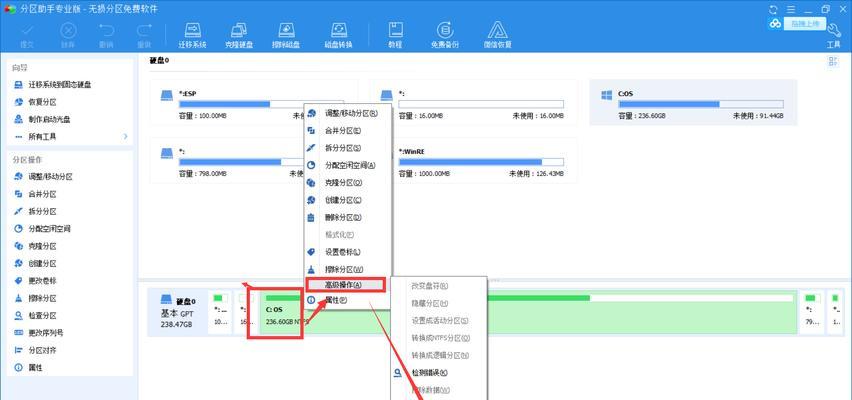
Task: Expand 所有工具 with the chevron arrow
Action: (x=126, y=136)
